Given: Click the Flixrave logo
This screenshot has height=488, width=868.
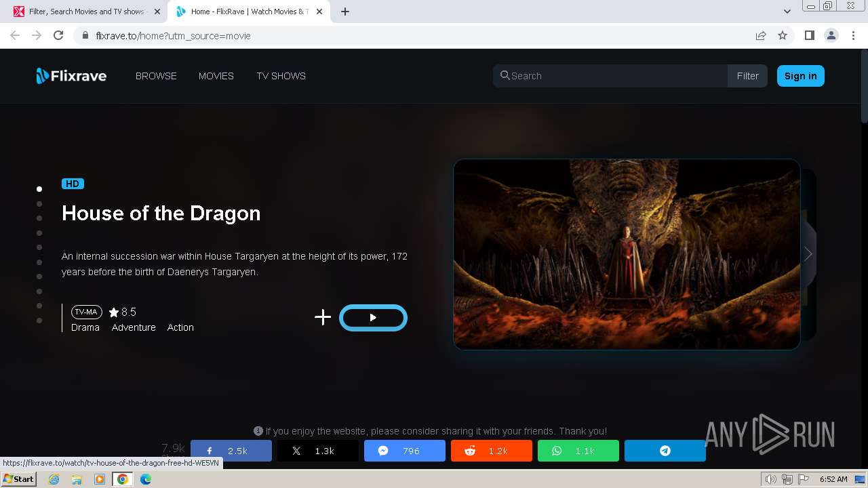Looking at the screenshot, I should click(x=71, y=76).
